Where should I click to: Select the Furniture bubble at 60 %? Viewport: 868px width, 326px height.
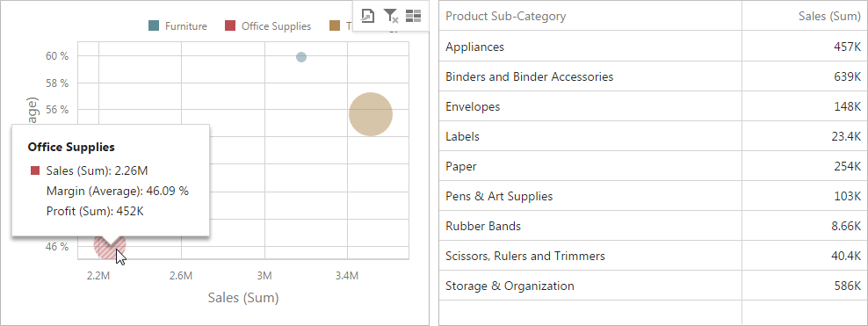(x=301, y=57)
